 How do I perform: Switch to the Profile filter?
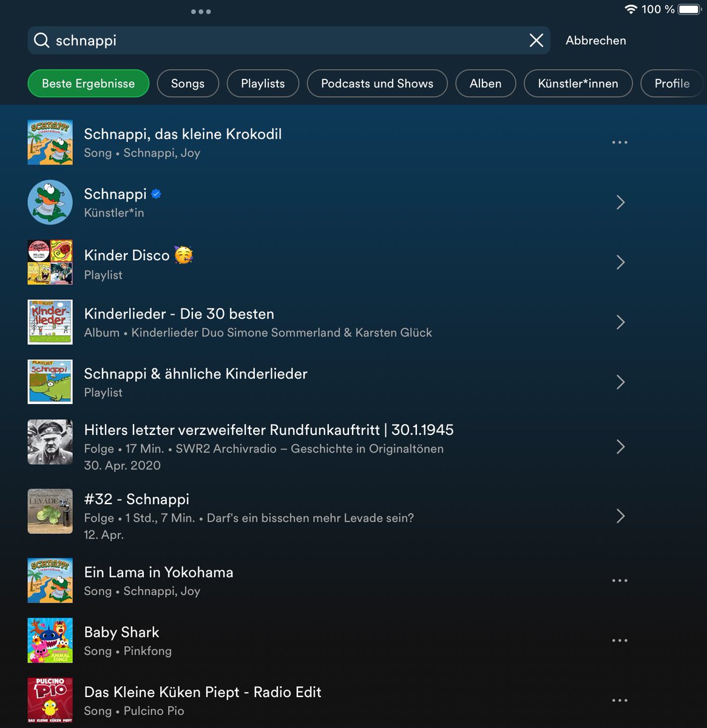coord(672,84)
